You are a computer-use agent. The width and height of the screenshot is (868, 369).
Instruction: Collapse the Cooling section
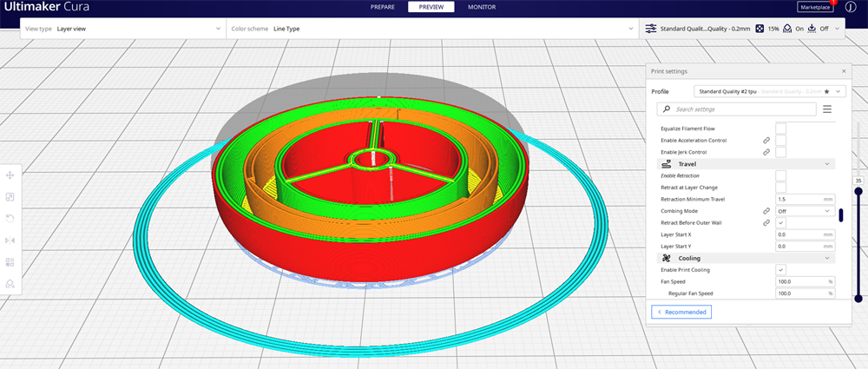tap(827, 258)
